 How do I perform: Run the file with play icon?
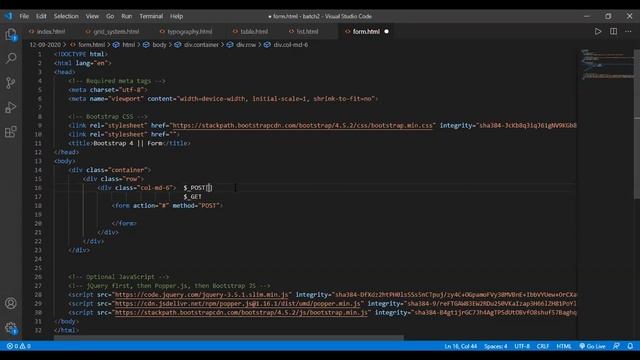coord(598,31)
